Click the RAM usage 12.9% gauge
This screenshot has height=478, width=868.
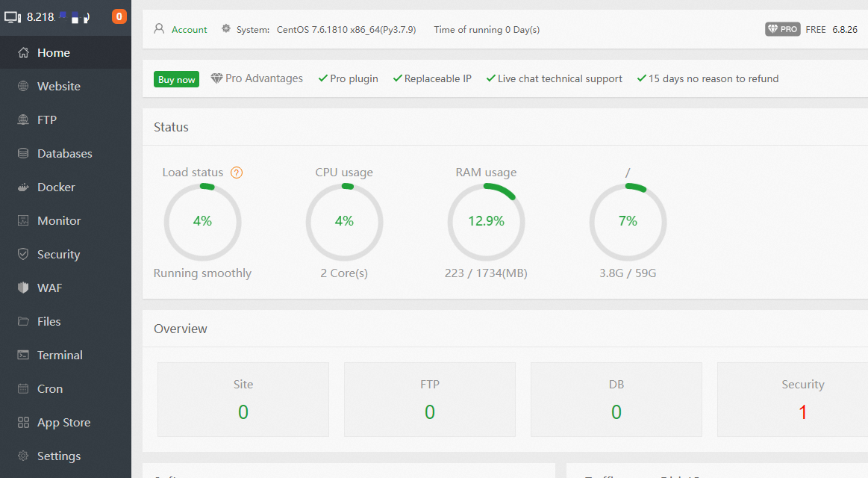tap(486, 222)
